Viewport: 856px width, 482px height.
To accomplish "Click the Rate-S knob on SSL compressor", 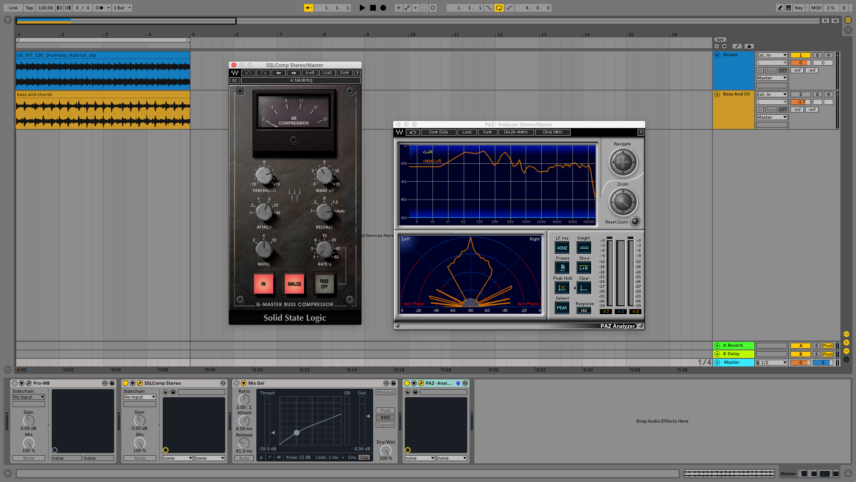I will (324, 249).
